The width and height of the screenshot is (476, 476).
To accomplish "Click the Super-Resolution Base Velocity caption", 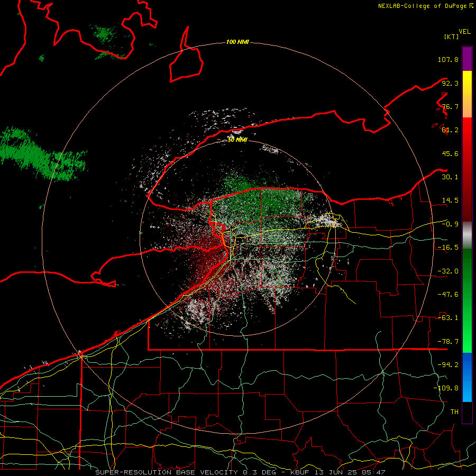I will pos(241,472).
